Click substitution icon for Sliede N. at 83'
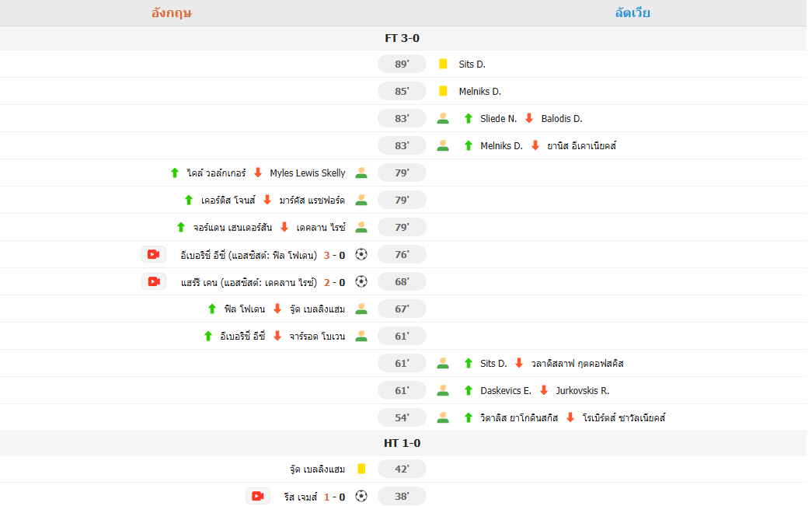The height and width of the screenshot is (506, 812). click(x=443, y=118)
